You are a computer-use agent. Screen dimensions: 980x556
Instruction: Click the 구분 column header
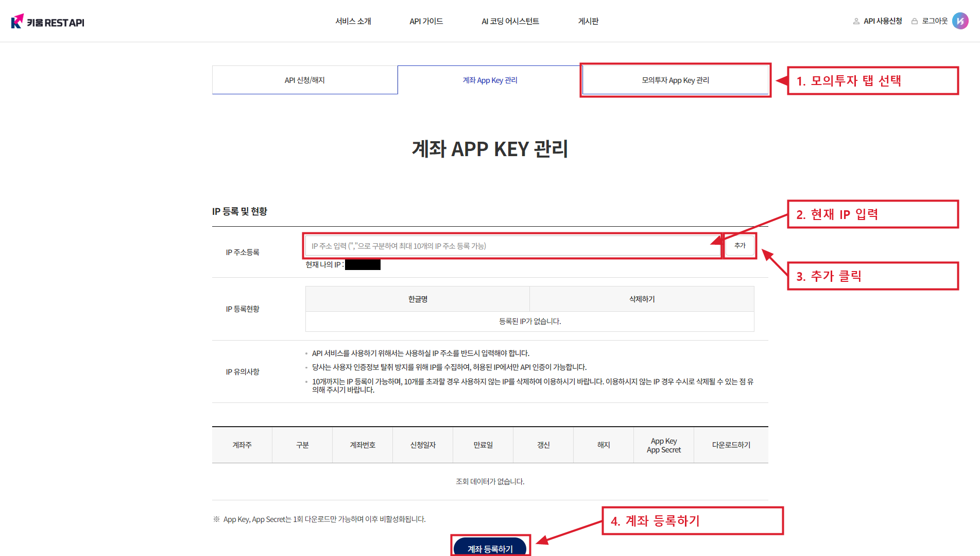pos(302,445)
